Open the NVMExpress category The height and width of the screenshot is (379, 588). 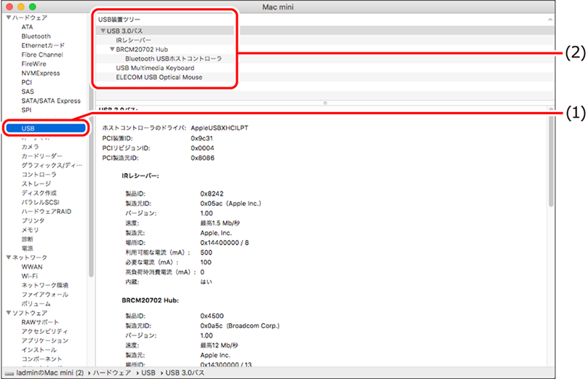41,73
